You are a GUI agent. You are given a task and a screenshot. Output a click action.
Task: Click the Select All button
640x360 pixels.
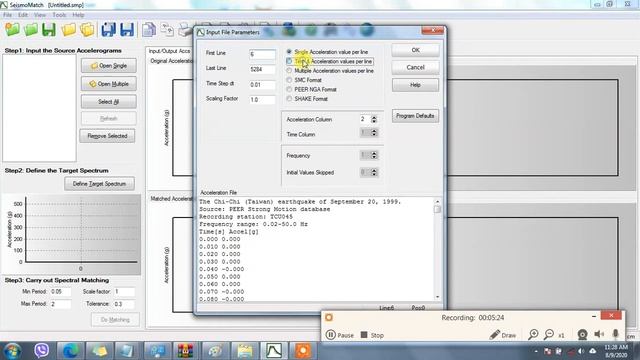pyautogui.click(x=109, y=102)
